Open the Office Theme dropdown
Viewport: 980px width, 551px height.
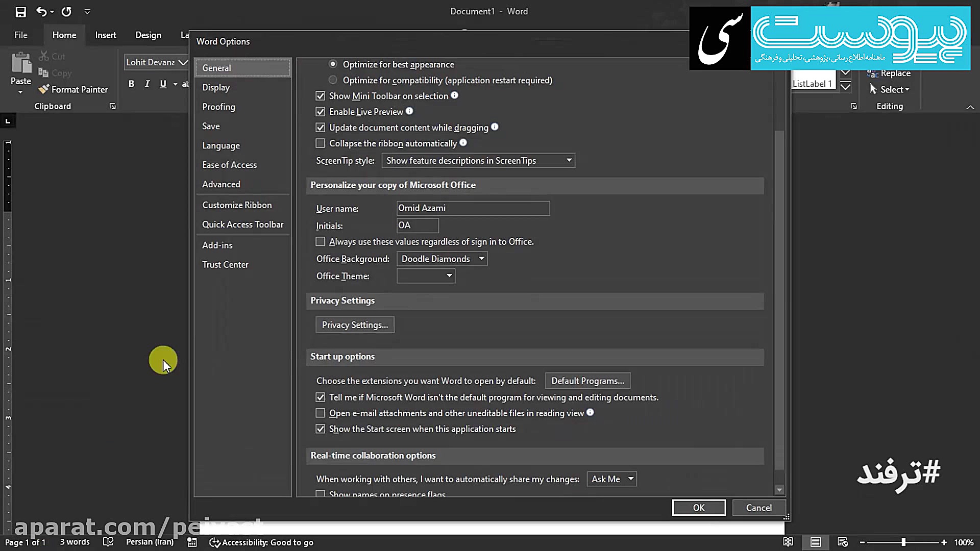tap(426, 276)
